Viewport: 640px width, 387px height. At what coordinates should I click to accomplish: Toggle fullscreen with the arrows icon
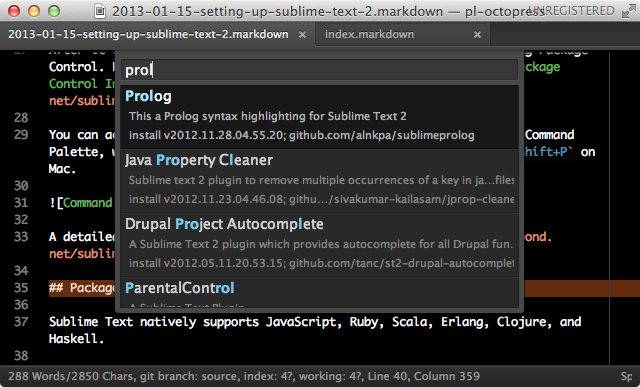[629, 11]
